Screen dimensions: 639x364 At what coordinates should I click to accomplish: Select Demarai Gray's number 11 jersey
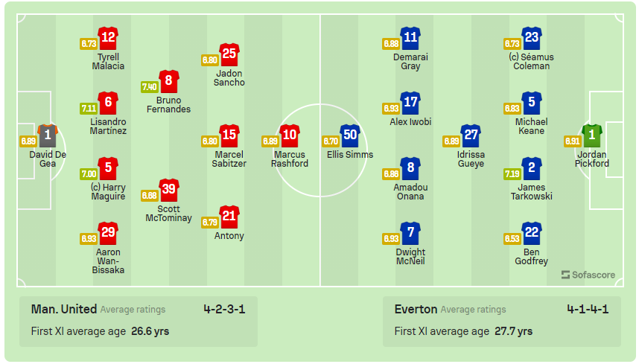[x=410, y=38]
